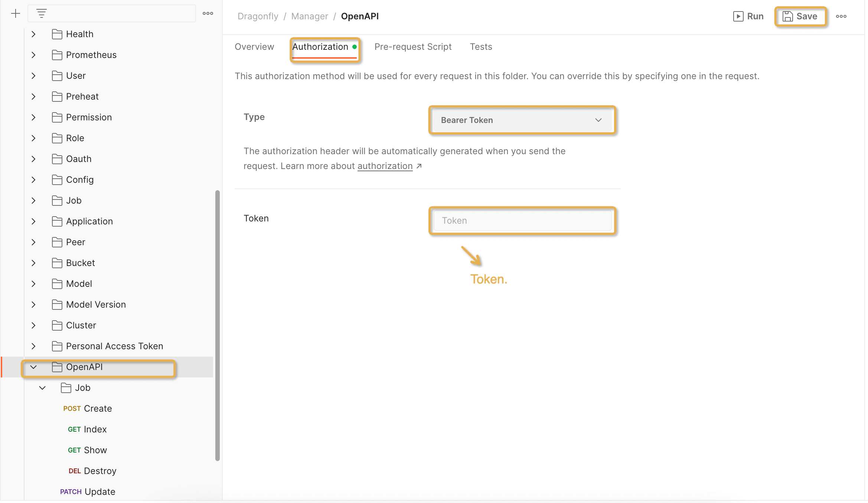
Task: Click the Health folder icon
Action: [x=57, y=34]
